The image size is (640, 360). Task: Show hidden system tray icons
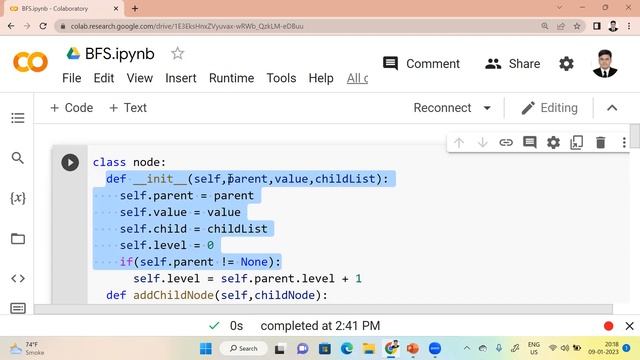pos(467,348)
